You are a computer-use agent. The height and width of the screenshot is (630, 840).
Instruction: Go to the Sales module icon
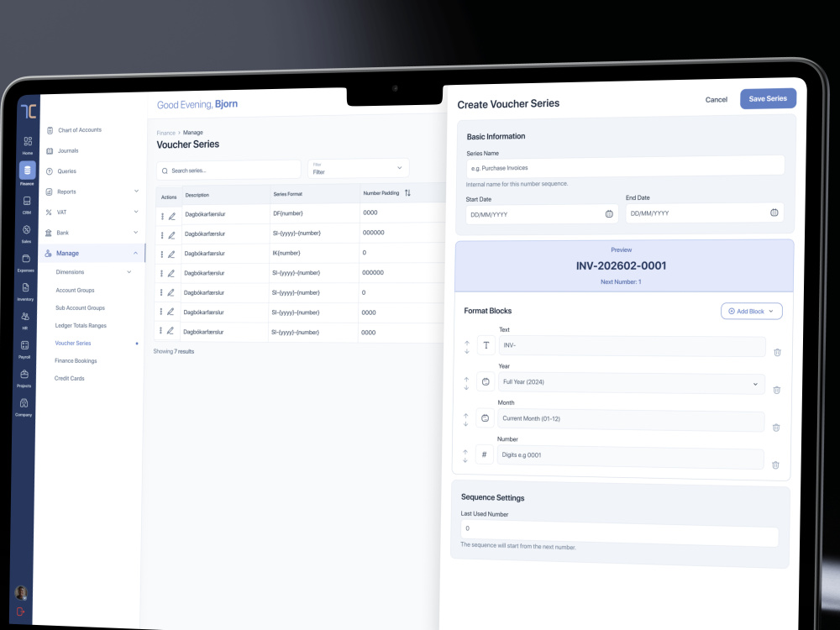pyautogui.click(x=26, y=233)
